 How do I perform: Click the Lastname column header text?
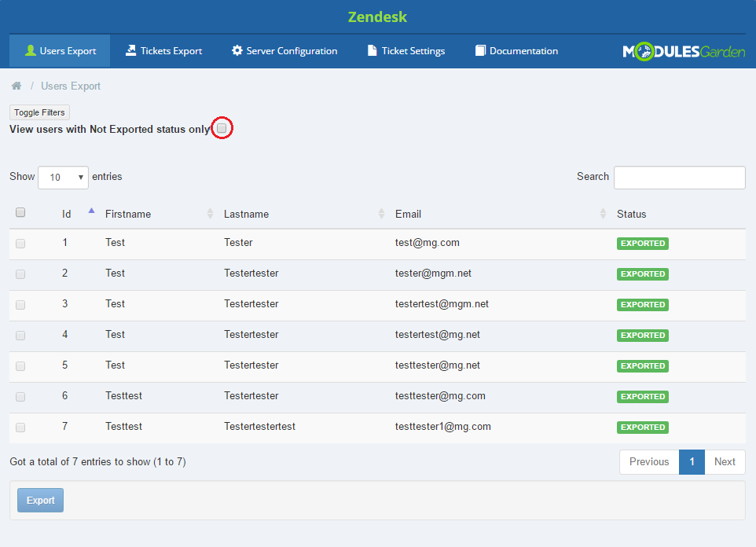coord(247,214)
